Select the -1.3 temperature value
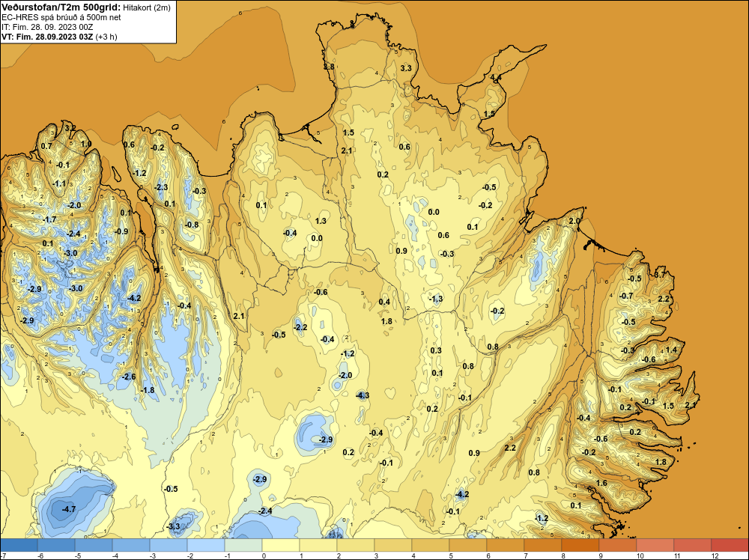Image resolution: width=749 pixels, height=560 pixels. [436, 299]
